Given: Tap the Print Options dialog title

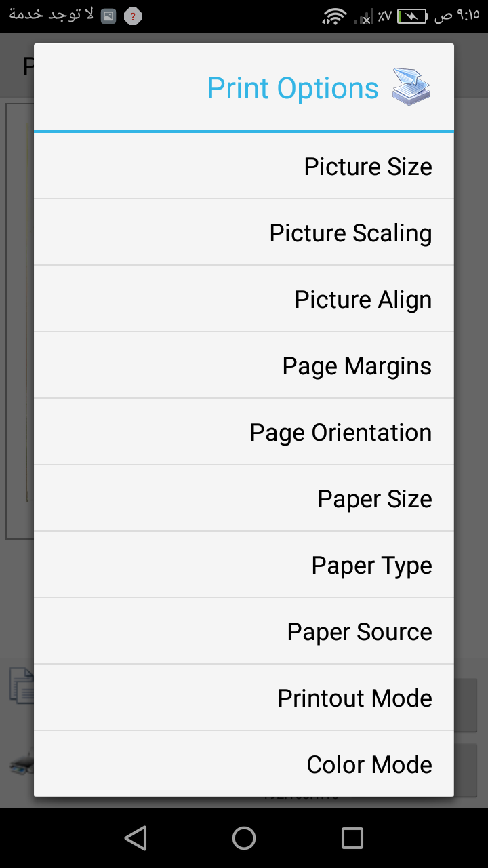Looking at the screenshot, I should pos(293,88).
